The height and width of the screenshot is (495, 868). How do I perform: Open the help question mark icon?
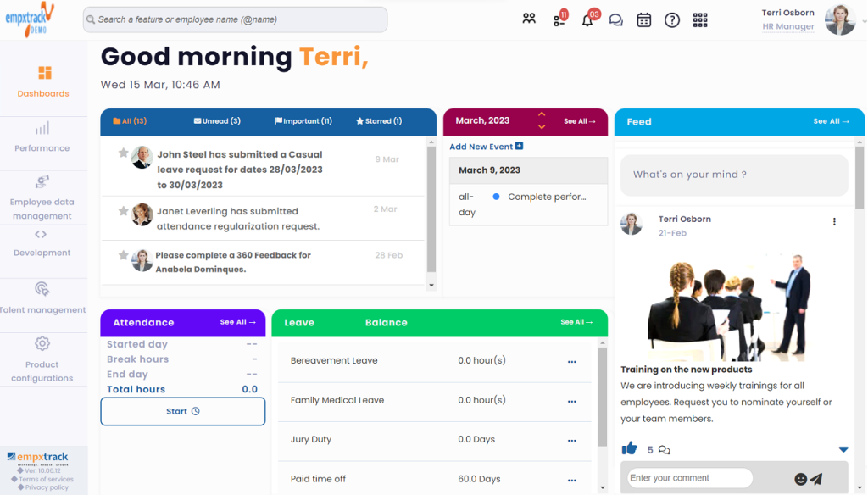671,19
